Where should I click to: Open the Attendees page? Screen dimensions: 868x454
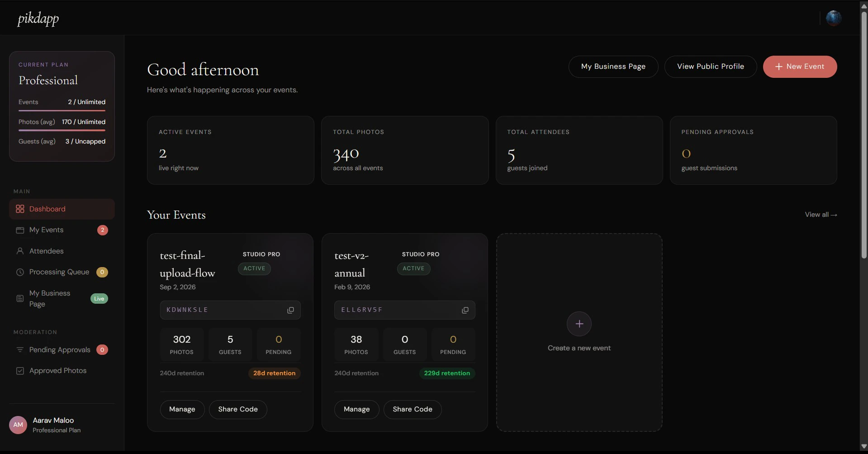(62, 251)
